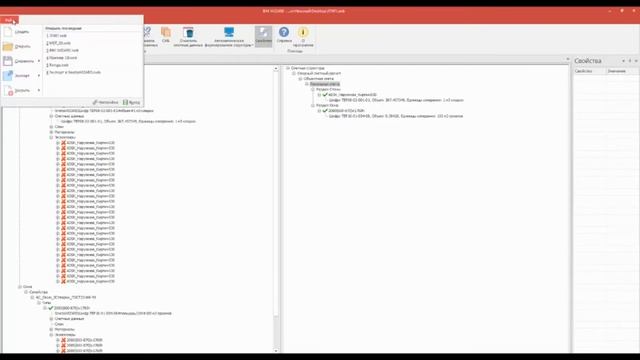Select the red File tab

pyautogui.click(x=9, y=20)
